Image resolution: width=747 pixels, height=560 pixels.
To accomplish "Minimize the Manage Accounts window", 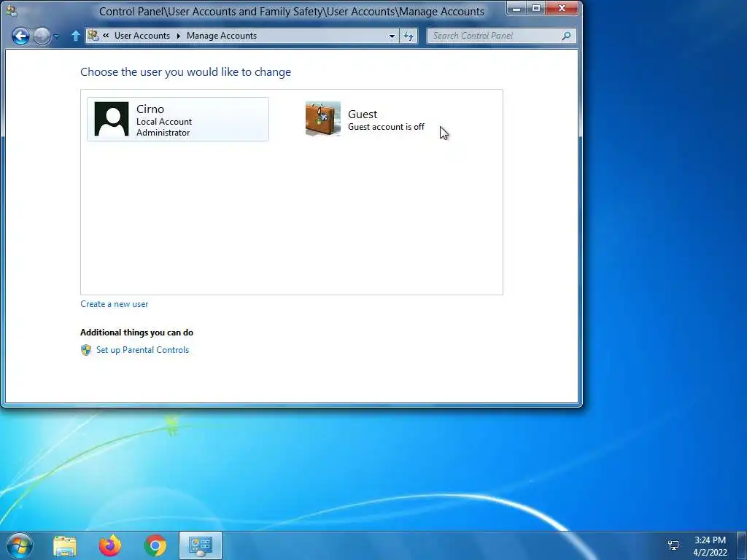I will (517, 8).
